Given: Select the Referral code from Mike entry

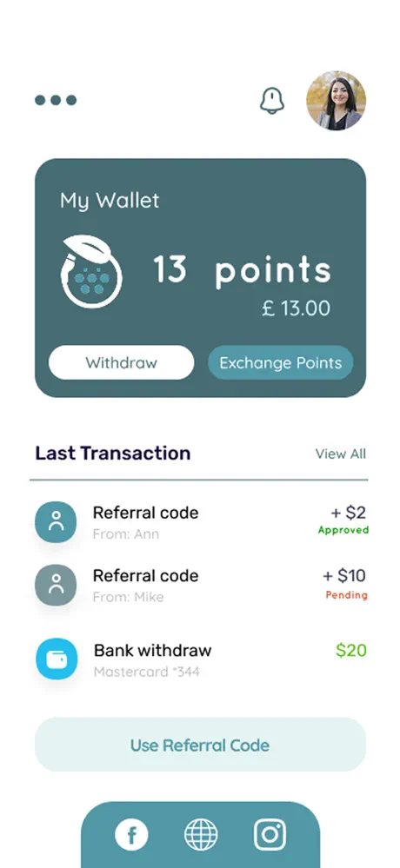Looking at the screenshot, I should (x=201, y=585).
